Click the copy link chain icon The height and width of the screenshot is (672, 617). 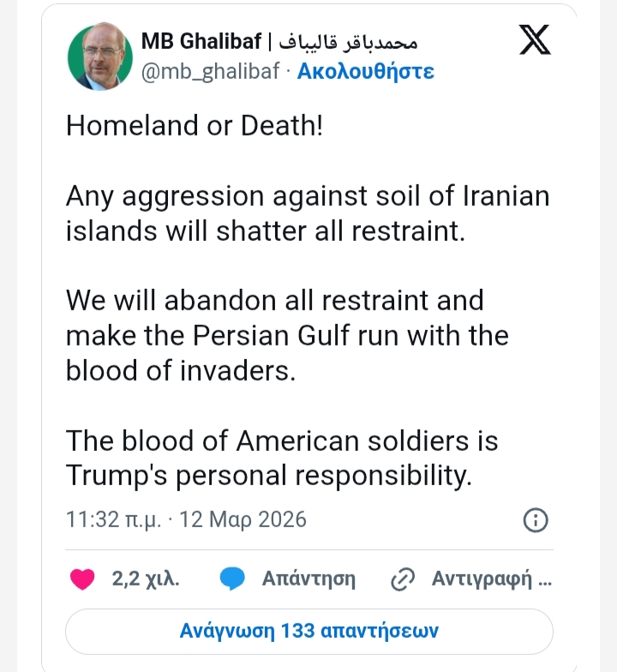pyautogui.click(x=403, y=579)
